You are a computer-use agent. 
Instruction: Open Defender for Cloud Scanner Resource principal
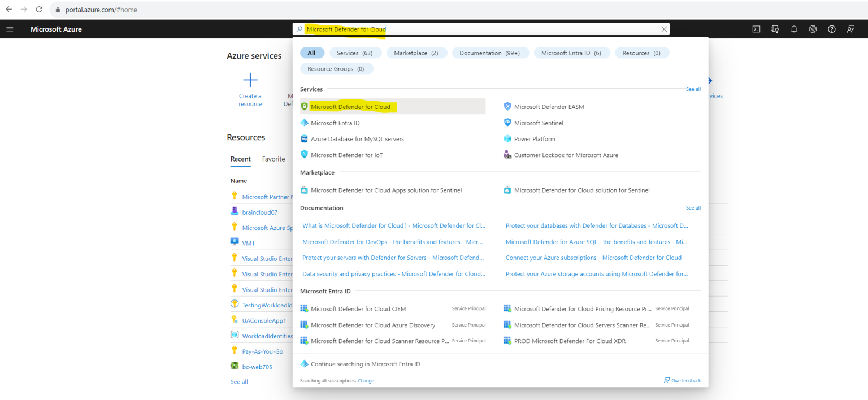coord(380,341)
